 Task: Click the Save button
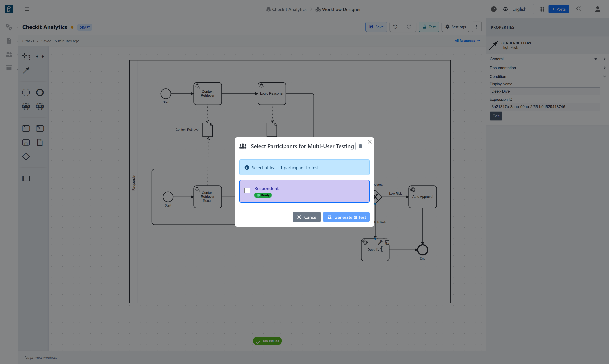[376, 27]
